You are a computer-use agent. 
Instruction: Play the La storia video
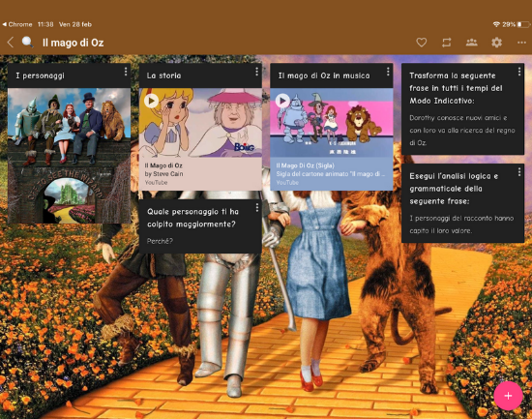pos(151,101)
